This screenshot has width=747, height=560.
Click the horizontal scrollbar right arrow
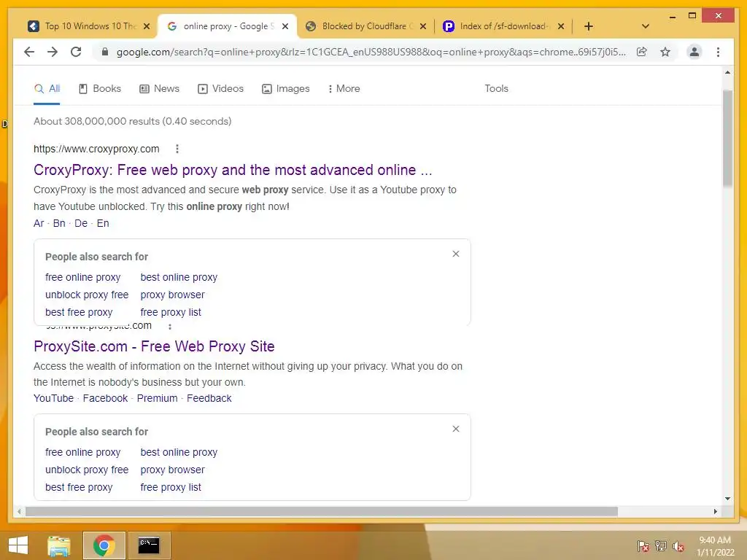pos(715,511)
